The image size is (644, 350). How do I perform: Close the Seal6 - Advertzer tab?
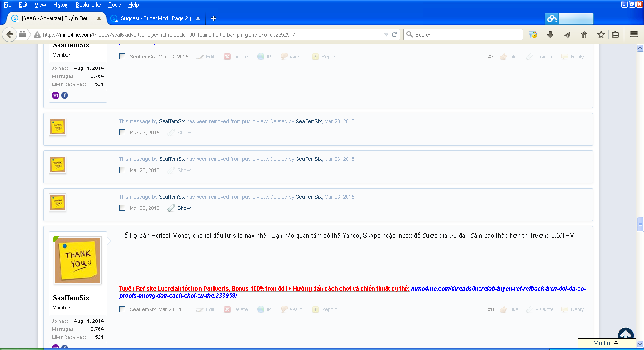(x=99, y=18)
